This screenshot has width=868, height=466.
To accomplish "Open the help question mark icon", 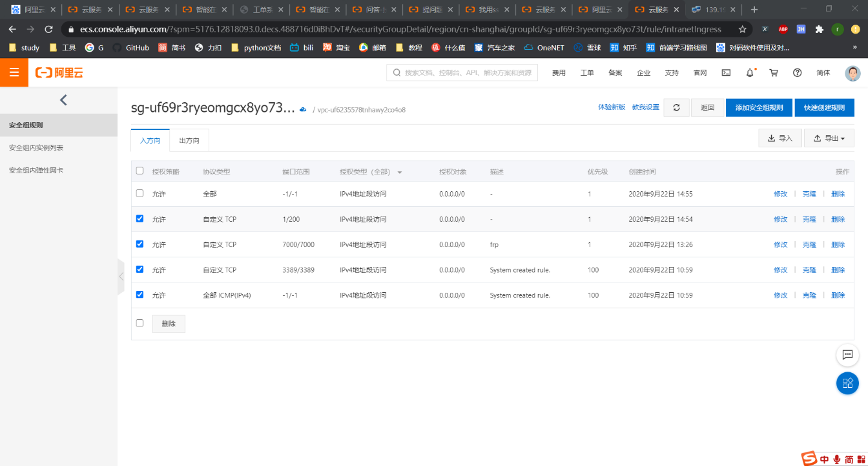I will click(x=797, y=73).
